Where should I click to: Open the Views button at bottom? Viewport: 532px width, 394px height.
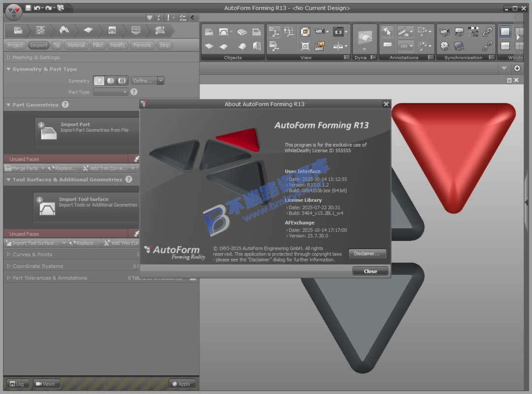coord(46,384)
